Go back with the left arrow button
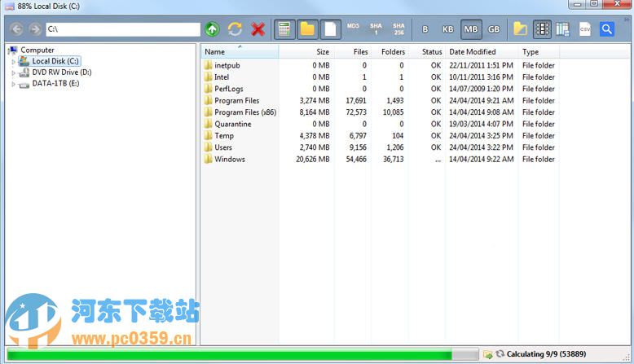Viewport: 634px width, 364px height. pyautogui.click(x=16, y=29)
